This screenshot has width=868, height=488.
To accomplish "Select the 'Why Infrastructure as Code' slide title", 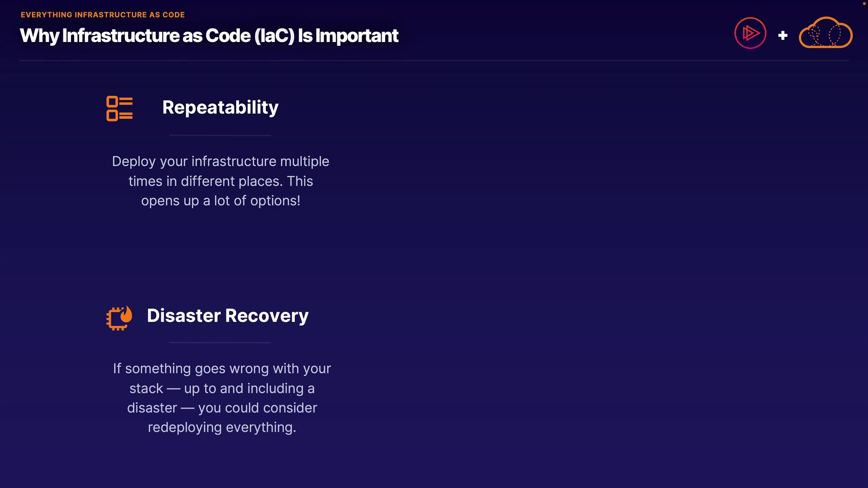I will coord(209,36).
